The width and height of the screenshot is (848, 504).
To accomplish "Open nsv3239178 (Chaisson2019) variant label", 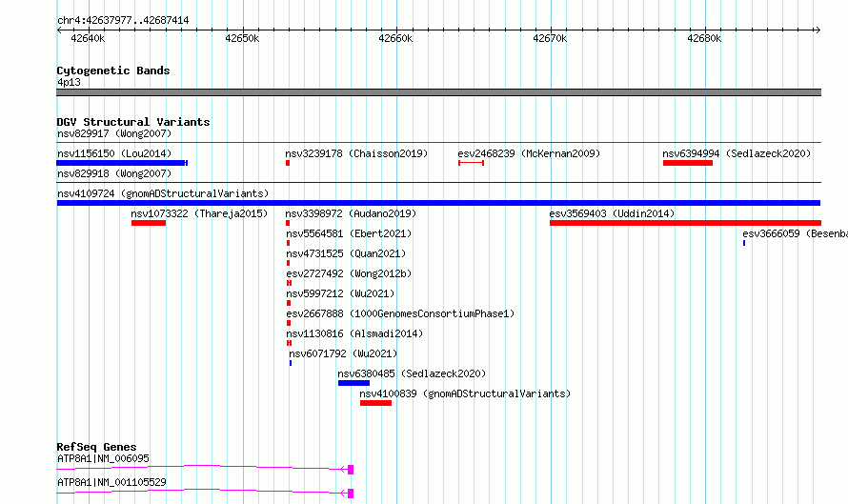I will [x=356, y=153].
